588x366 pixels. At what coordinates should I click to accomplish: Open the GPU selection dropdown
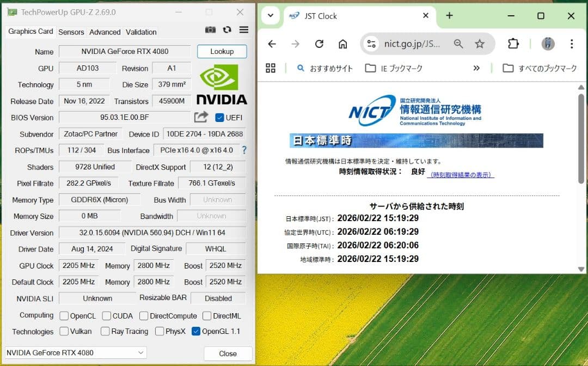pos(76,352)
